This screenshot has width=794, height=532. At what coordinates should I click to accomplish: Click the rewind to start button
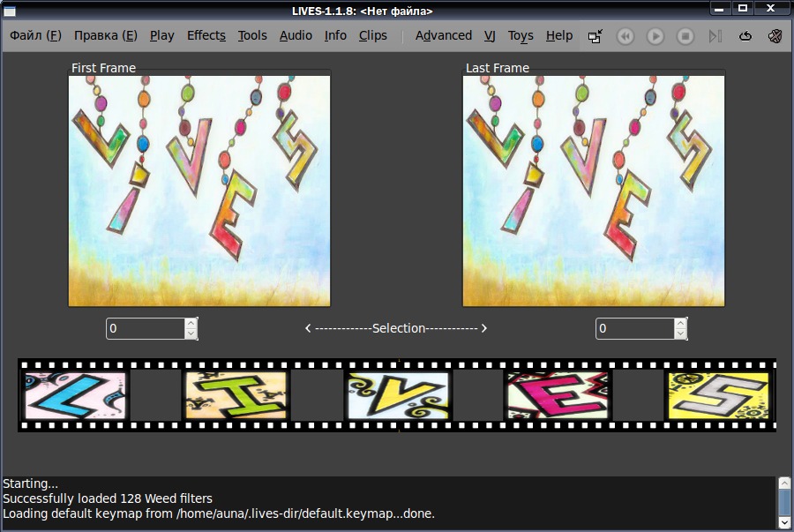click(x=625, y=36)
